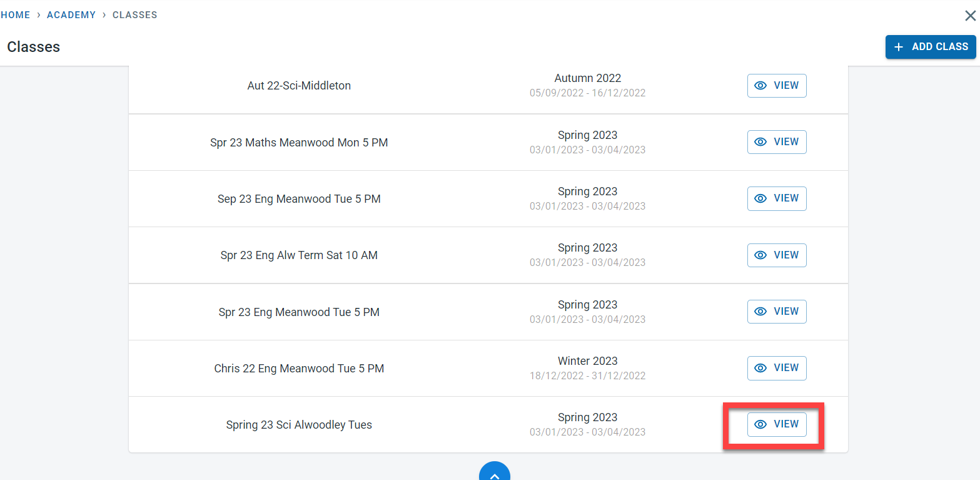Go to HOME in the breadcrumb
Screen dimensions: 980x480
16,15
